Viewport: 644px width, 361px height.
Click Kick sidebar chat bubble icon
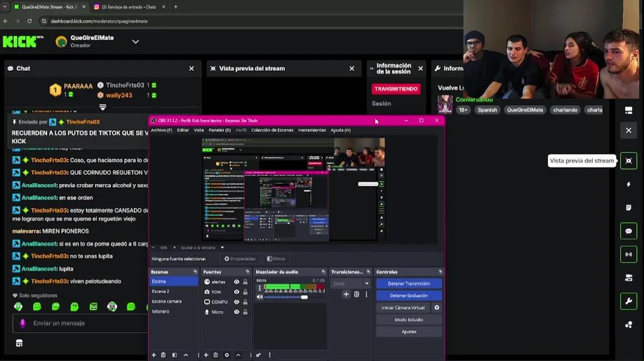click(x=628, y=231)
